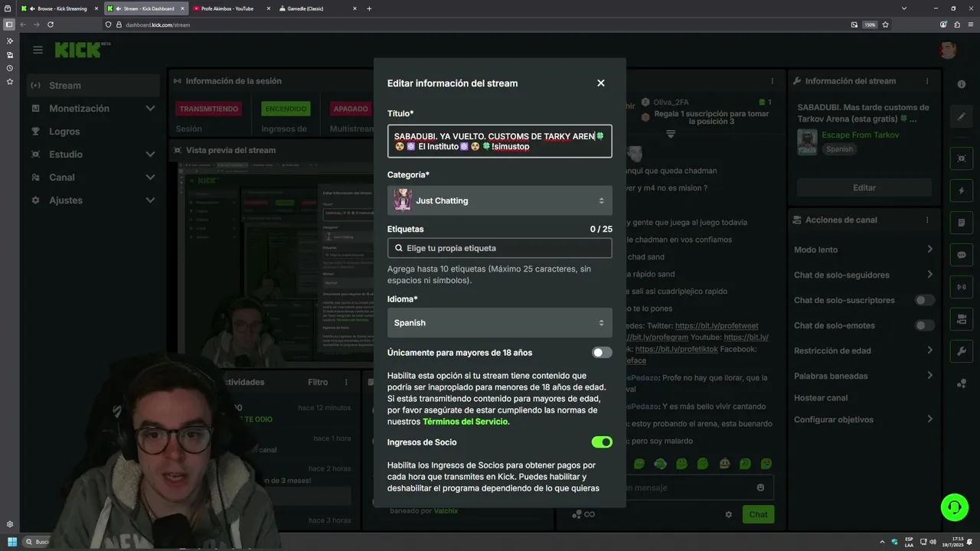Open the Kick hamburger menu
Viewport: 980px width, 551px height.
coord(38,50)
